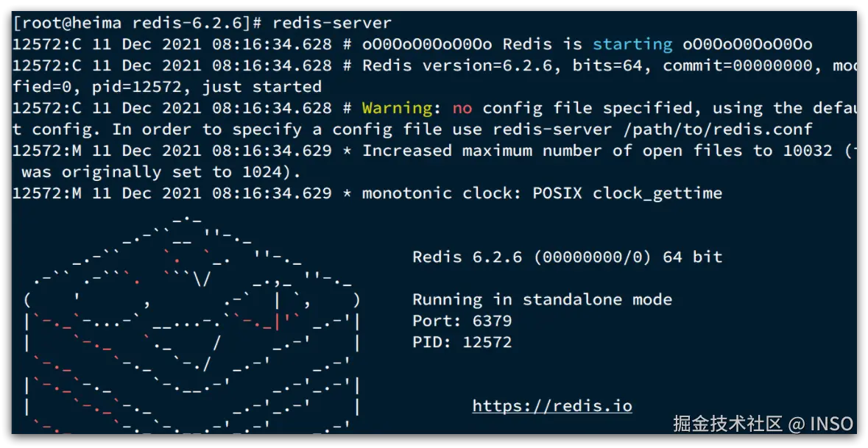The image size is (868, 448).
Task: Click the red 'no' word
Action: tap(462, 109)
